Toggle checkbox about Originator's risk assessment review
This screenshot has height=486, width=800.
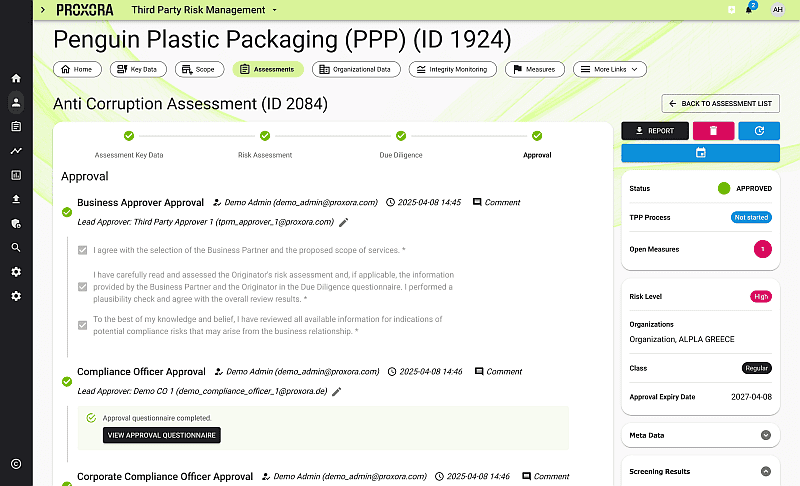tap(83, 287)
